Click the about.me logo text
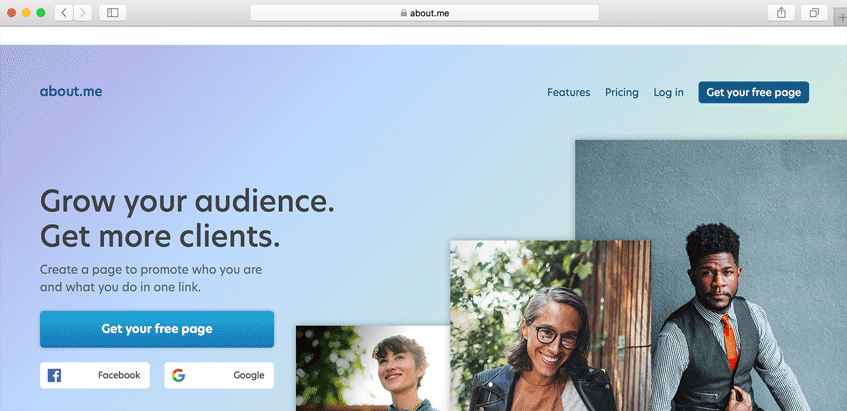Screen dimensions: 847x411 [71, 91]
